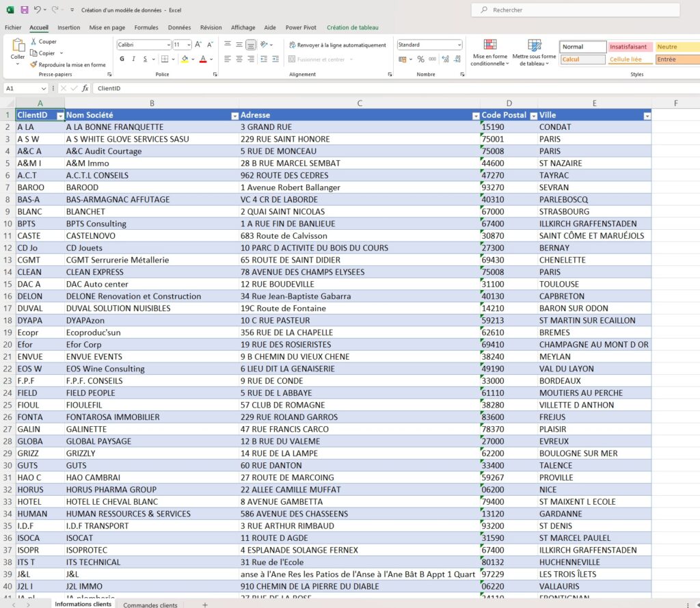The width and height of the screenshot is (700, 608).
Task: Apply percent style icon
Action: tap(420, 59)
